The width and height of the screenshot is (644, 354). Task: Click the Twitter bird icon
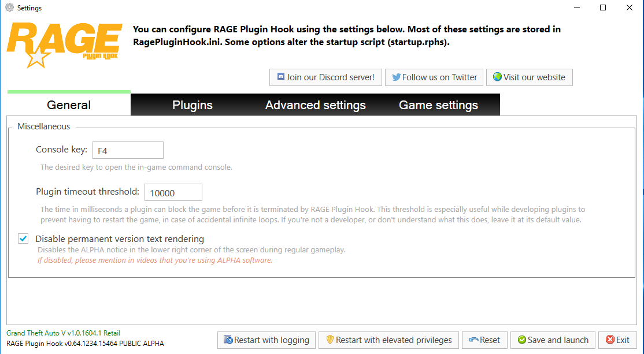tap(396, 77)
